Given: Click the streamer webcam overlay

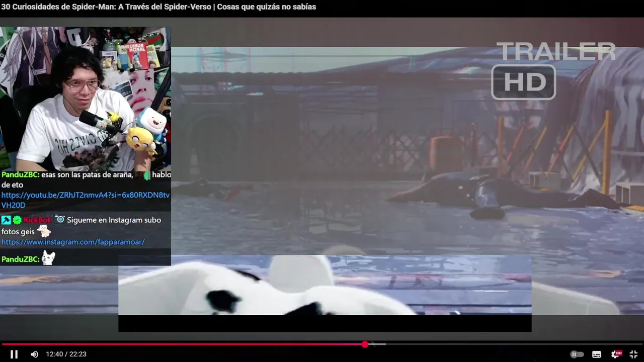Looking at the screenshot, I should coord(86,99).
